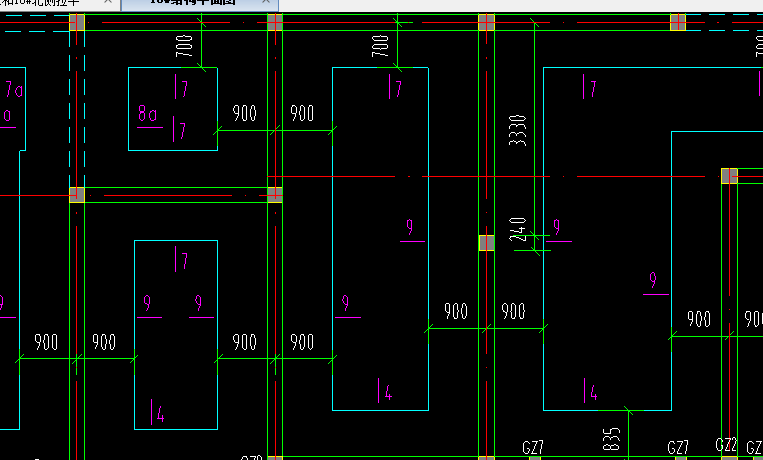Pick the gray column at the right end of the long red axis
Viewport: 763px width, 460px height.
click(x=729, y=176)
